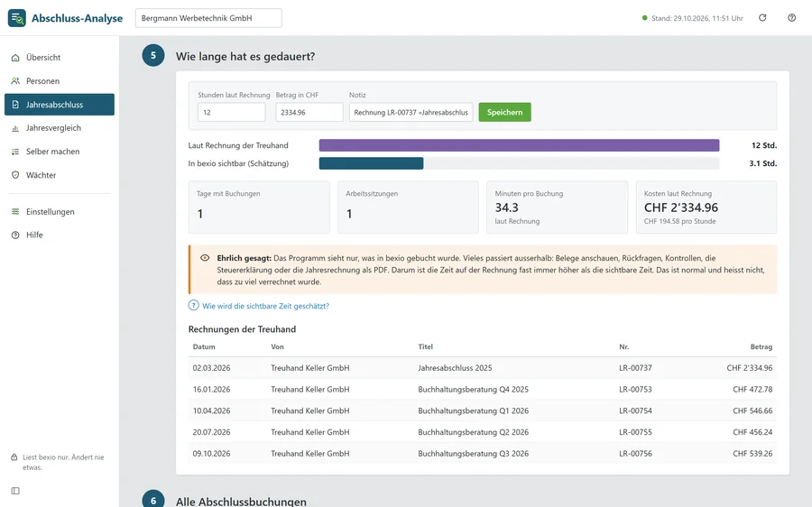Image resolution: width=812 pixels, height=507 pixels.
Task: Focus the Notiz input field
Action: point(411,113)
